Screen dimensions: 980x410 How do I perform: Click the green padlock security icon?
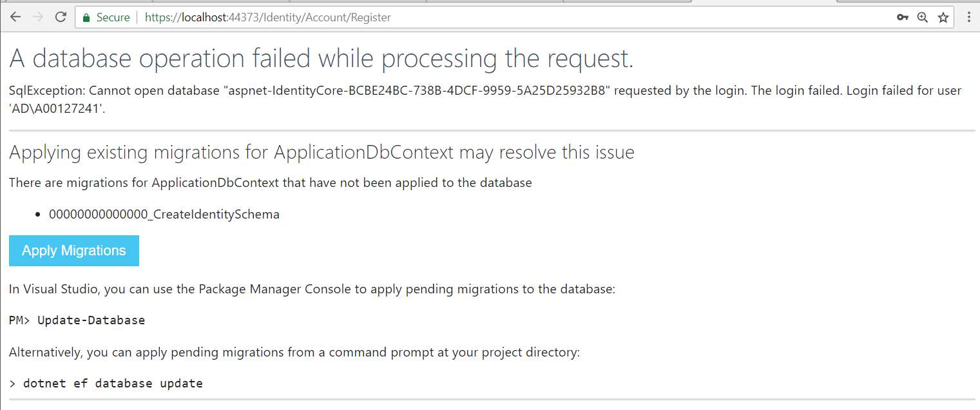[x=86, y=17]
